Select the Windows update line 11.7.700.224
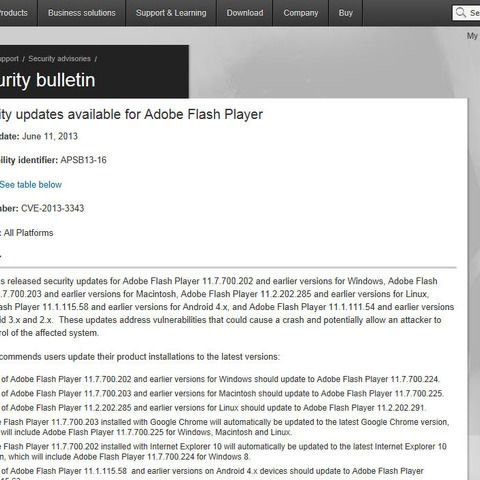 coord(220,379)
